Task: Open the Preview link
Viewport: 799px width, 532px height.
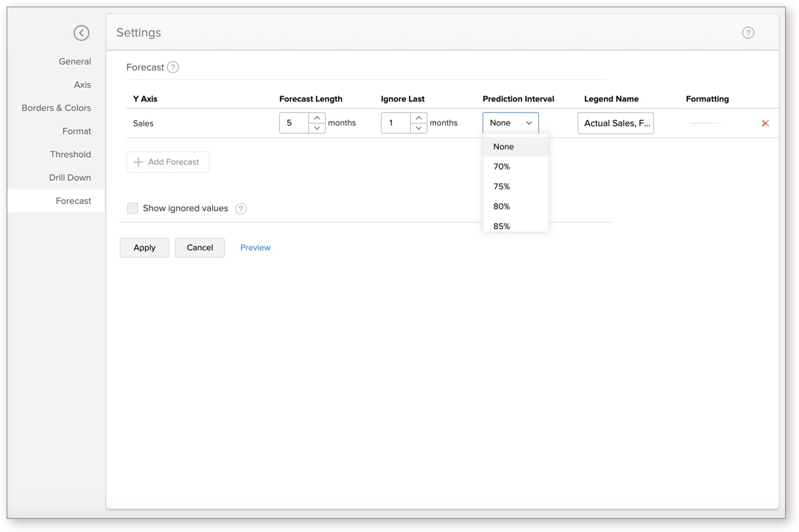Action: tap(255, 248)
